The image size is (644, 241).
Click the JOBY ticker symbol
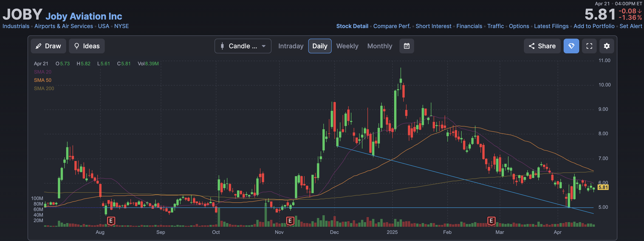(x=23, y=14)
